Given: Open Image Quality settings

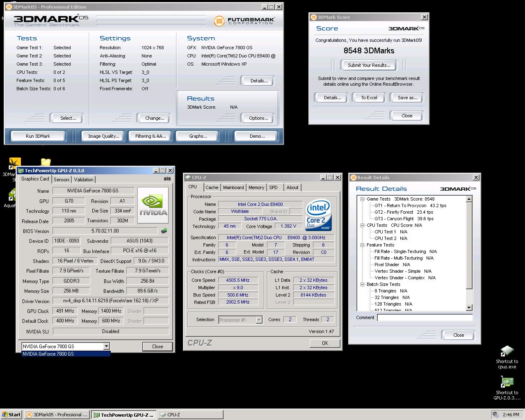Looking at the screenshot, I should pos(103,136).
